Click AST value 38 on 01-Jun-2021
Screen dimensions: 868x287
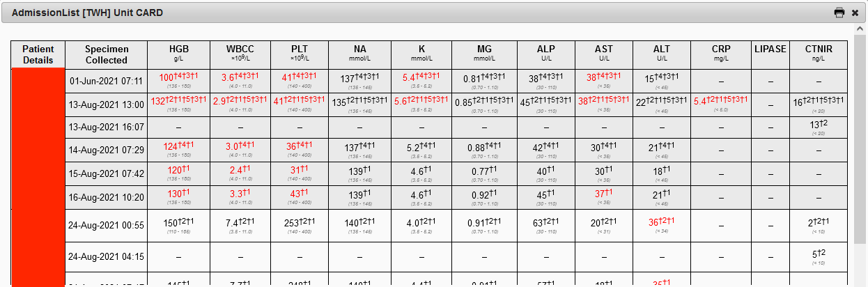604,78
